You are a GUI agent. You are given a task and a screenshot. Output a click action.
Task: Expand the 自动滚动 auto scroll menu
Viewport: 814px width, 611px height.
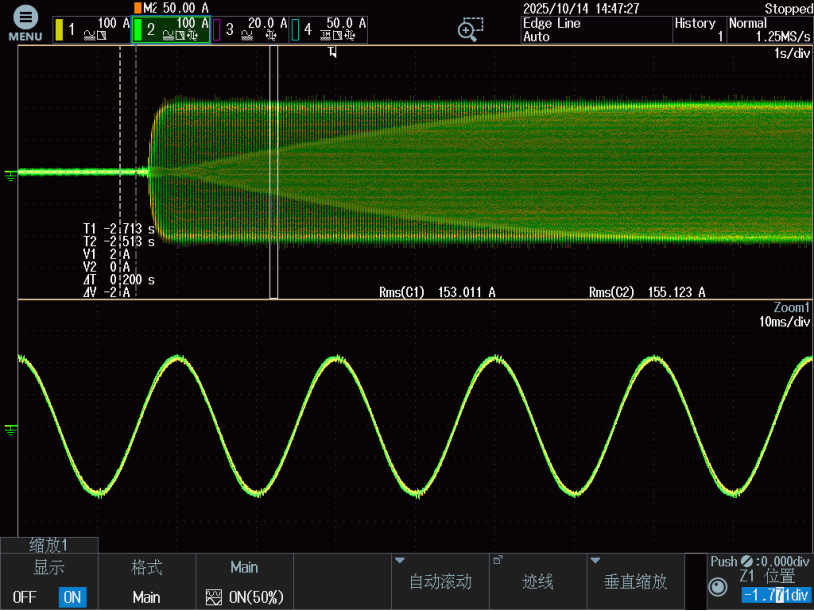tap(440, 582)
